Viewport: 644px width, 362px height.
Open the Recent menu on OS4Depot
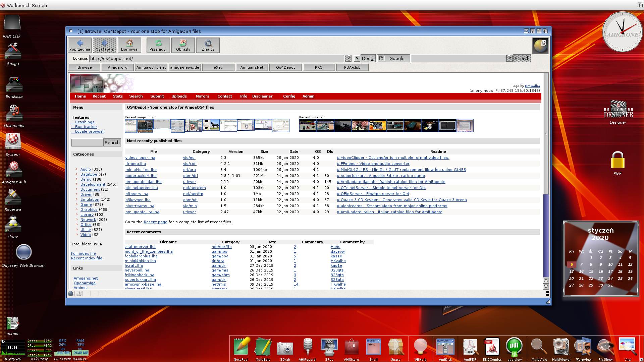tap(99, 96)
